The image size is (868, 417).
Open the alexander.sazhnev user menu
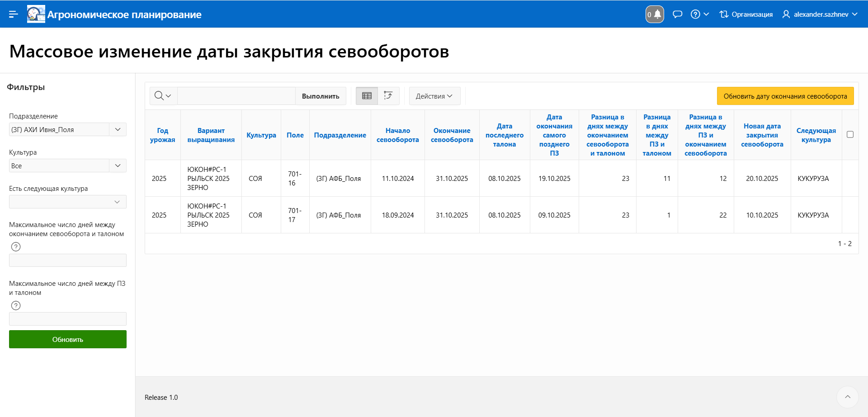coord(821,14)
